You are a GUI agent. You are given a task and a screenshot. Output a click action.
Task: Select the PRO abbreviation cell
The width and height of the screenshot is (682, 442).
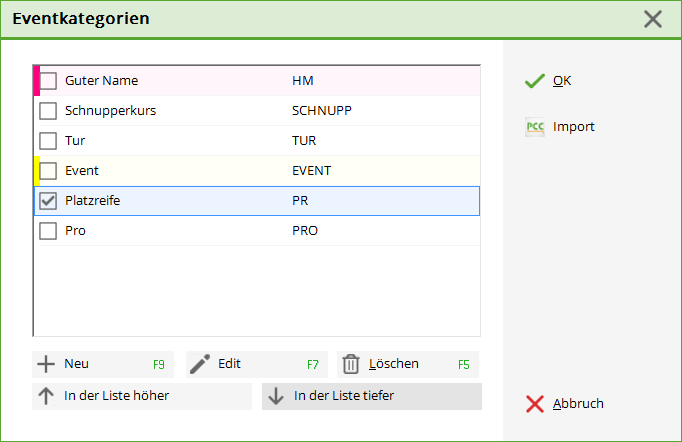[304, 231]
